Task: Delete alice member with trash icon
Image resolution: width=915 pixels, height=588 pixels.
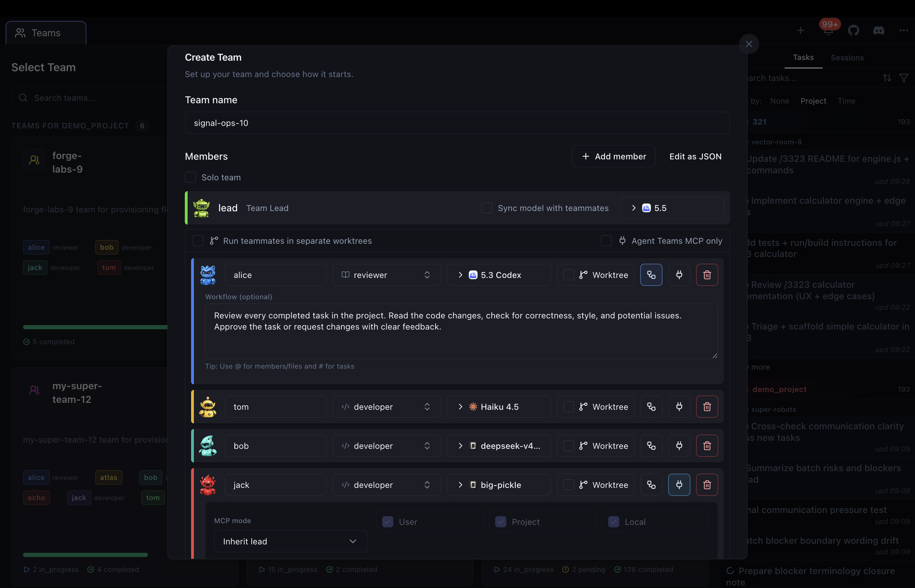Action: pyautogui.click(x=706, y=275)
